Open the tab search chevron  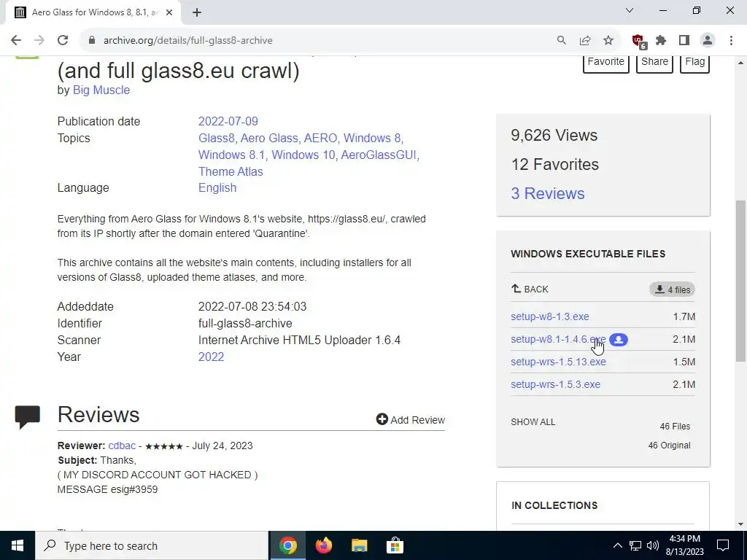pos(630,10)
